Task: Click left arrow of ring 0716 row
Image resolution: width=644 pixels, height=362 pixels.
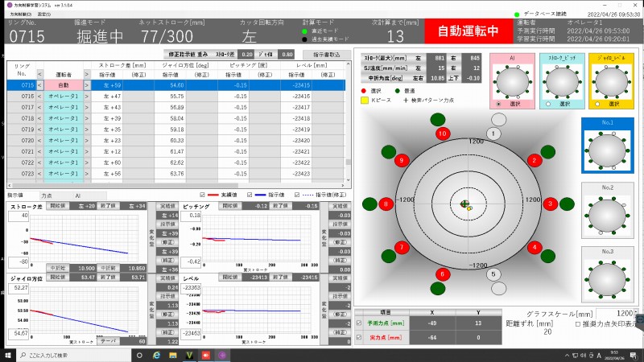Action: pos(40,96)
